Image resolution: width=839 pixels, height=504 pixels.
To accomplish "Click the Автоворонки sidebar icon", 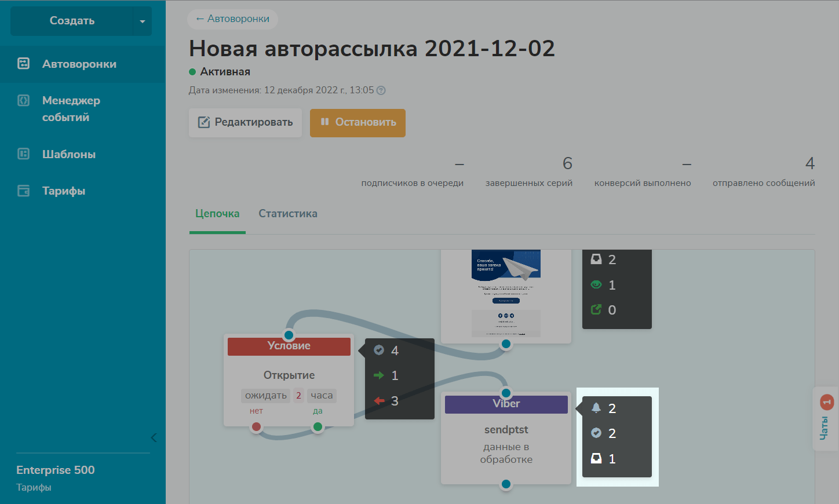I will click(24, 64).
